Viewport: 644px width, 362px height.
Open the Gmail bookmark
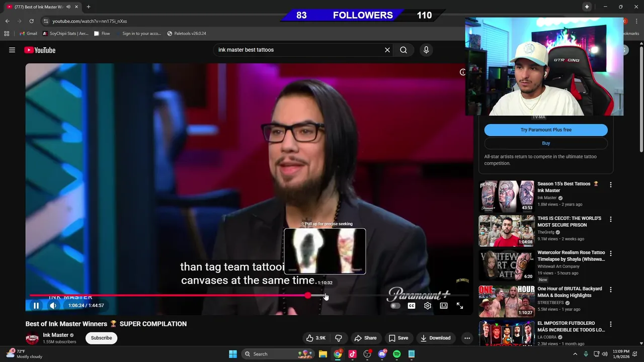point(28,34)
